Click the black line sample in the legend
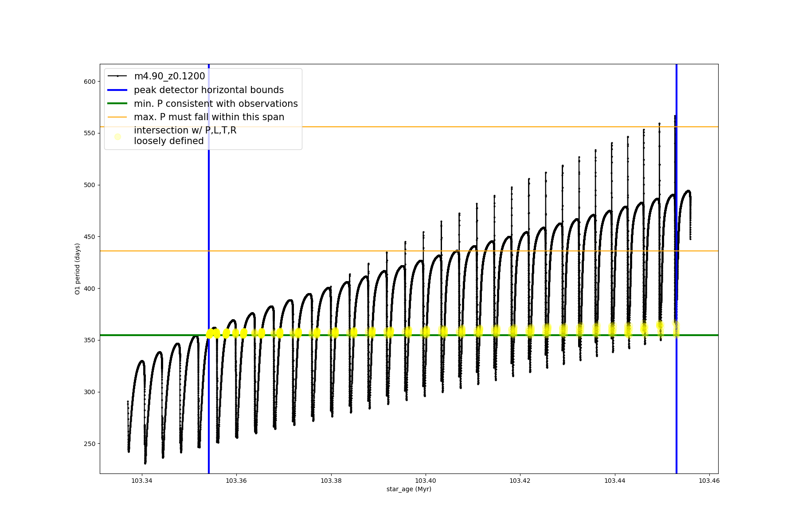This screenshot has width=798, height=532. pos(117,76)
